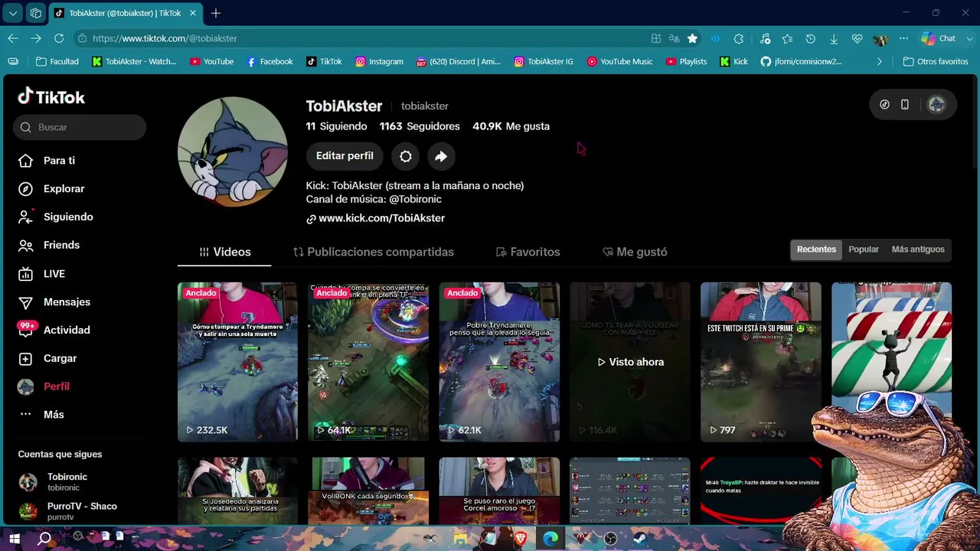The image size is (980, 551).
Task: Click the Editar perfil button
Action: click(345, 156)
